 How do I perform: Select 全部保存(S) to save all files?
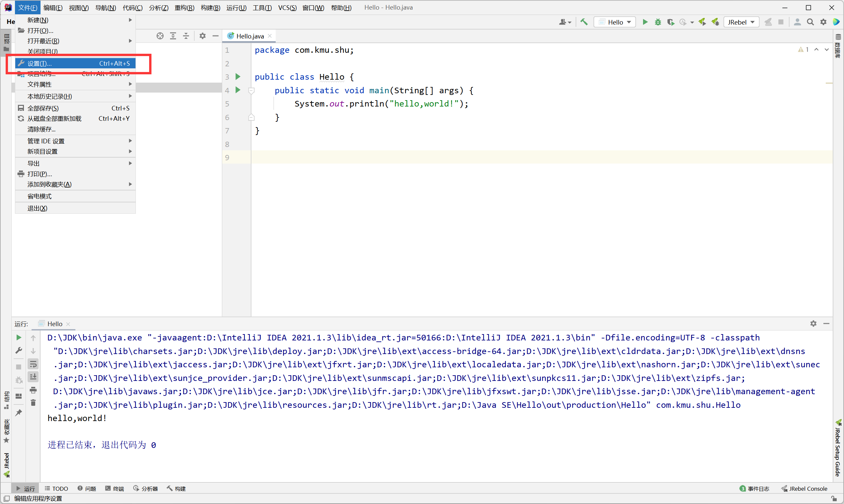pyautogui.click(x=43, y=108)
